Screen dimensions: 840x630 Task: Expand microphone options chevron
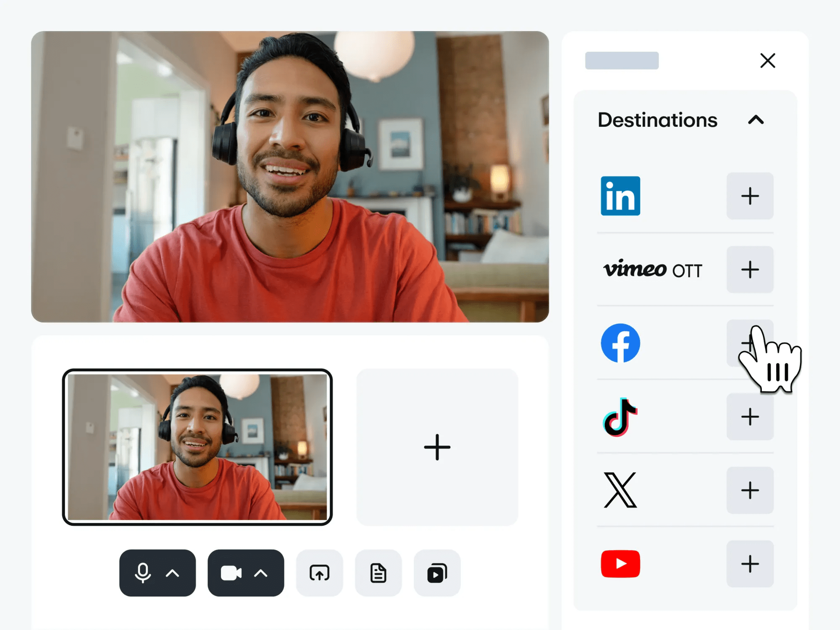click(x=173, y=573)
